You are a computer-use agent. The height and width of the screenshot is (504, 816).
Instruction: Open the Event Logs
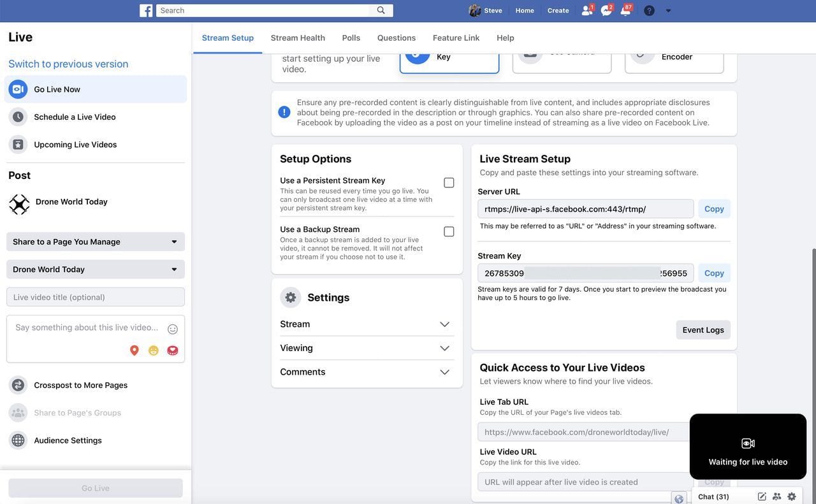[703, 329]
